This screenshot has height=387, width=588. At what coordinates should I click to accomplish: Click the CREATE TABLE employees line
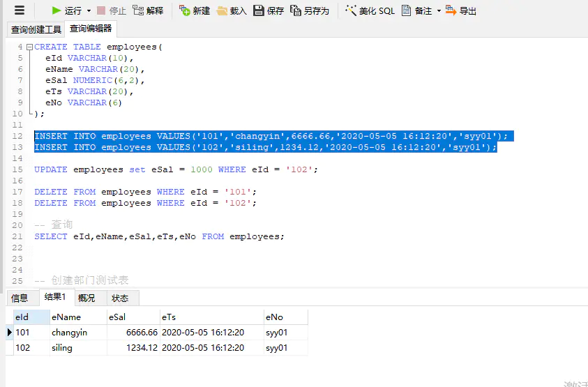[98, 47]
